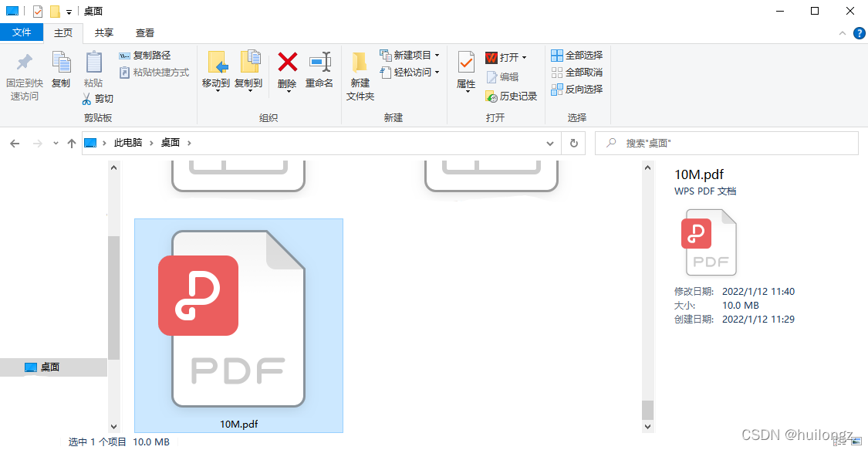Click the Paste clipboard icon
Screen dimensions: 868x450
coord(93,62)
